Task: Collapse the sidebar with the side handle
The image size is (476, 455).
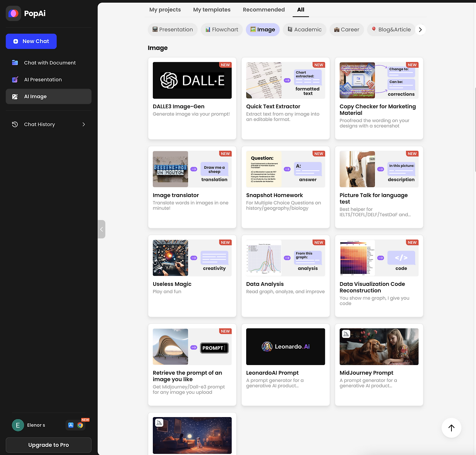Action: [102, 229]
